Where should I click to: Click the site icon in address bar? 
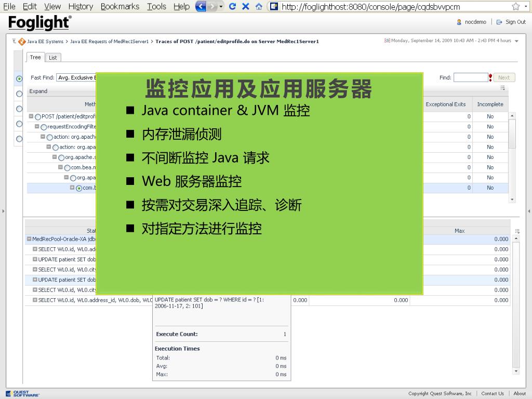(x=274, y=6)
